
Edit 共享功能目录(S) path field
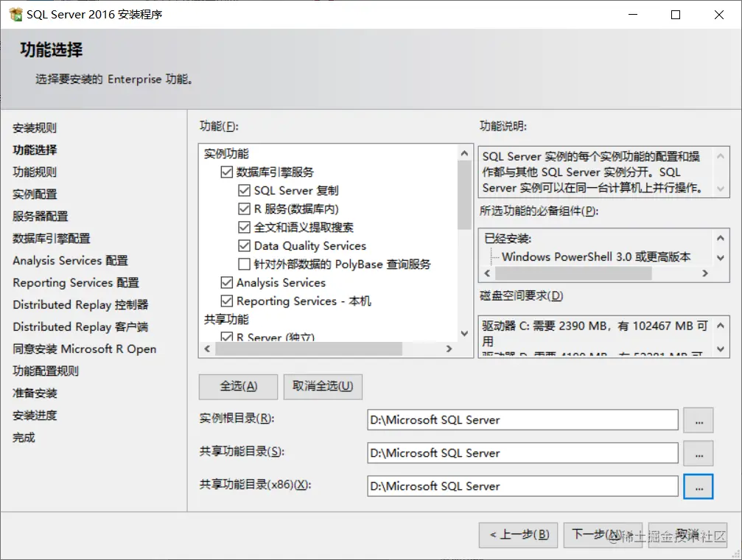pyautogui.click(x=522, y=453)
